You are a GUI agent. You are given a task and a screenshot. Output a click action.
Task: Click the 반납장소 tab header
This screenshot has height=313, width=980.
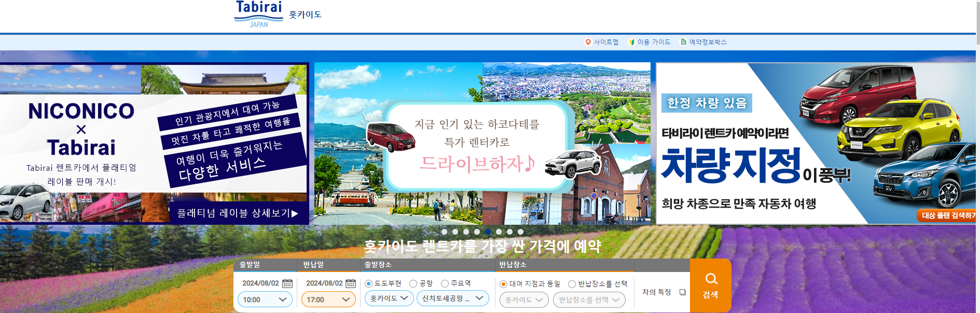[x=564, y=265]
